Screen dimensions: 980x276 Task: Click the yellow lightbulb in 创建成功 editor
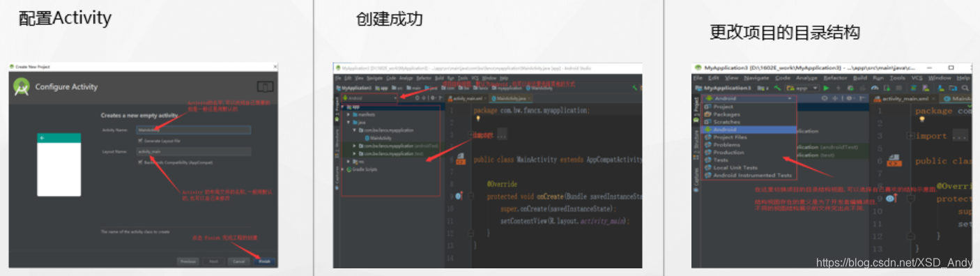point(478,118)
